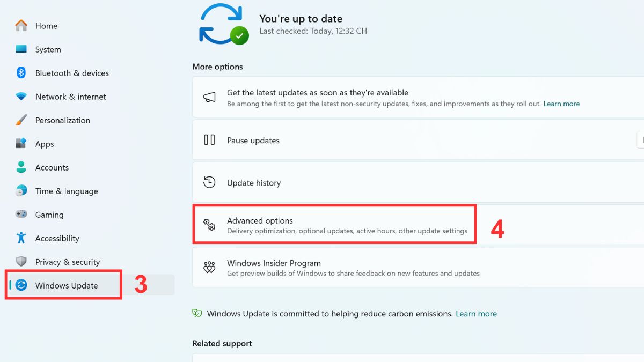Click the Related support heading
Viewport: 644px width, 362px height.
click(222, 343)
